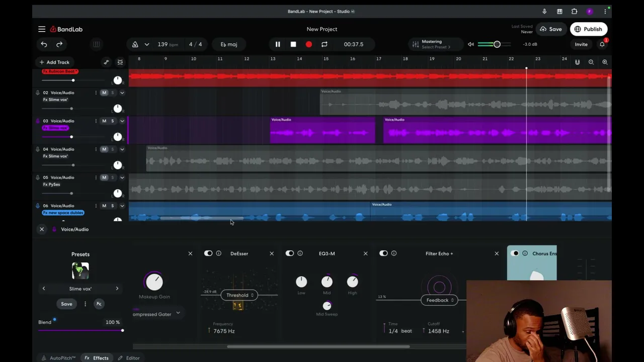Close the Voice/Audio effects panel

42,229
